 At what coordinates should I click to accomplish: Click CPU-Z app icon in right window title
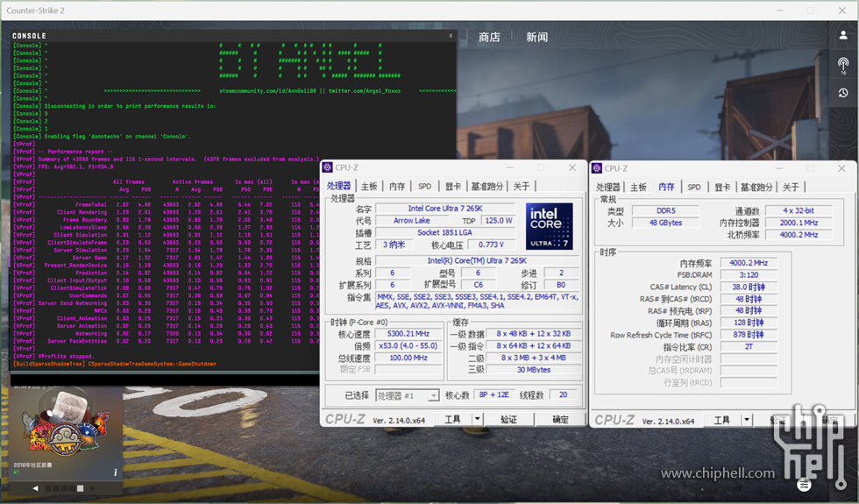click(x=597, y=168)
